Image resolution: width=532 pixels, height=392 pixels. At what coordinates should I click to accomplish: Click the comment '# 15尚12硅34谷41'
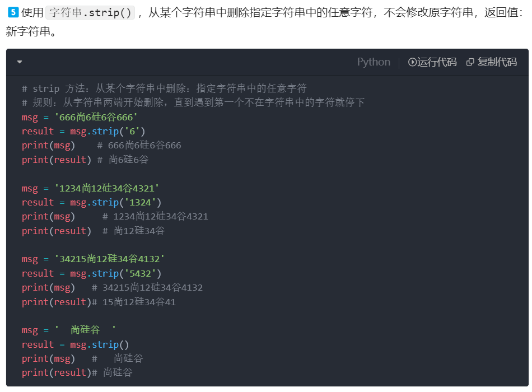tap(134, 302)
